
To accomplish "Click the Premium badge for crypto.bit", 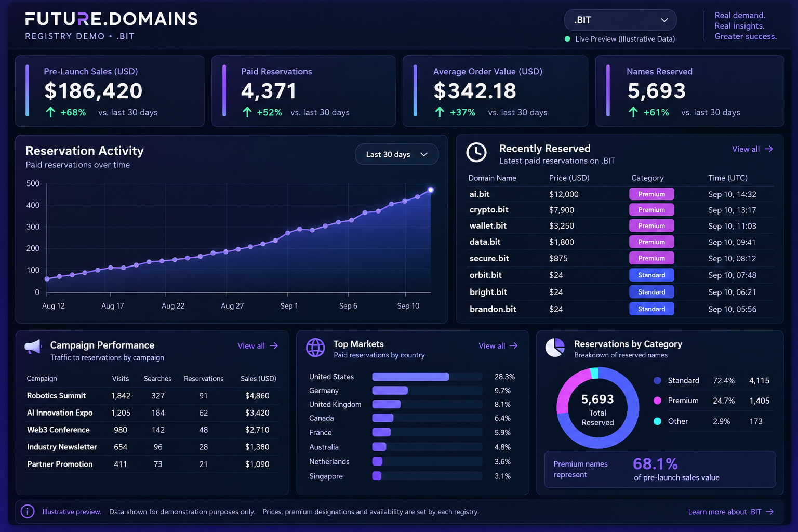I will pyautogui.click(x=651, y=210).
